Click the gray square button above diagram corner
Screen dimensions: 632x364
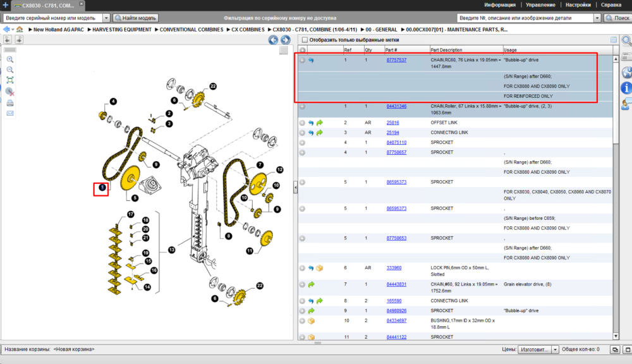pyautogui.click(x=283, y=51)
